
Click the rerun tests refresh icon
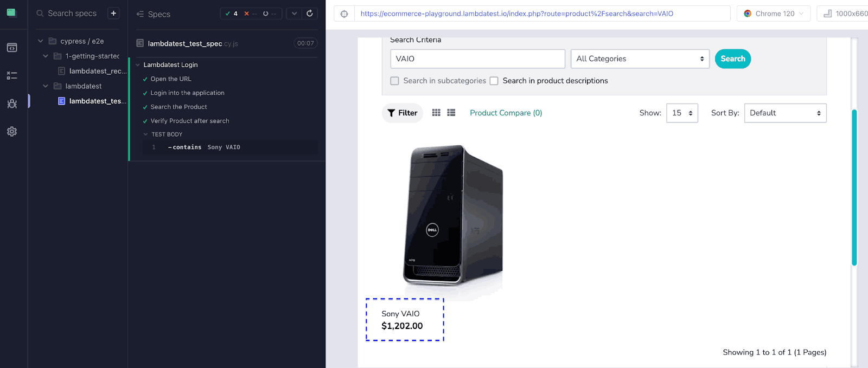[310, 14]
